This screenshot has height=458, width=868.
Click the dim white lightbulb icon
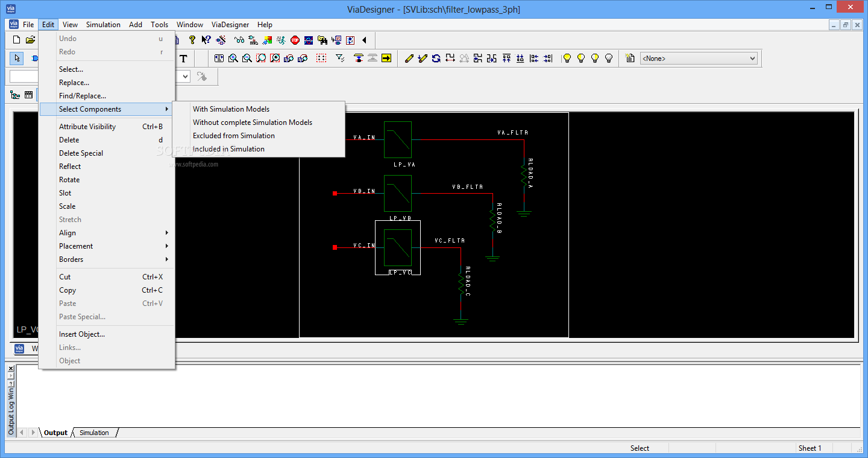609,59
